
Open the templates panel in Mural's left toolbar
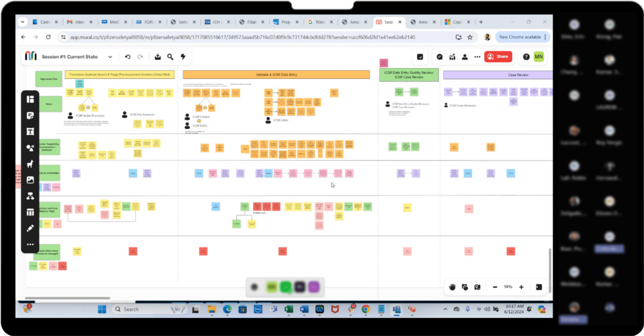30,99
